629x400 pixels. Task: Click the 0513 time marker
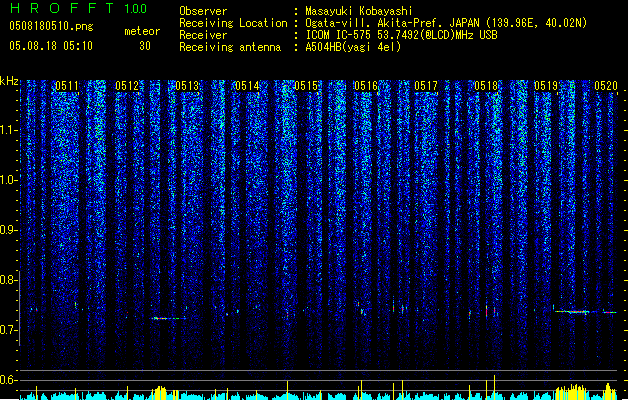pos(187,86)
